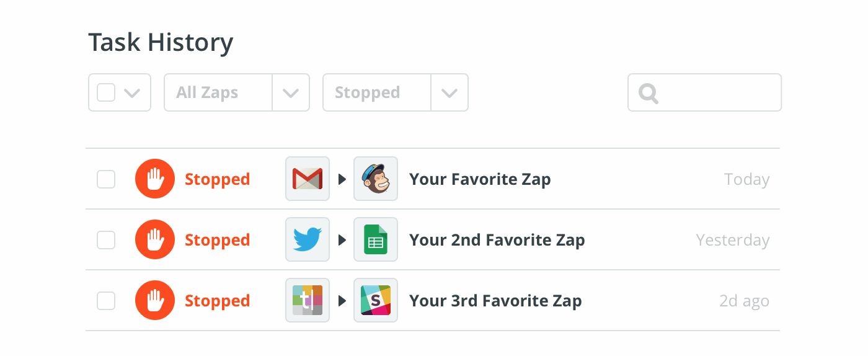Screen dimensions: 868x356
Task: Click the stopped hand icon for Your Favorite Zap
Action: (155, 179)
